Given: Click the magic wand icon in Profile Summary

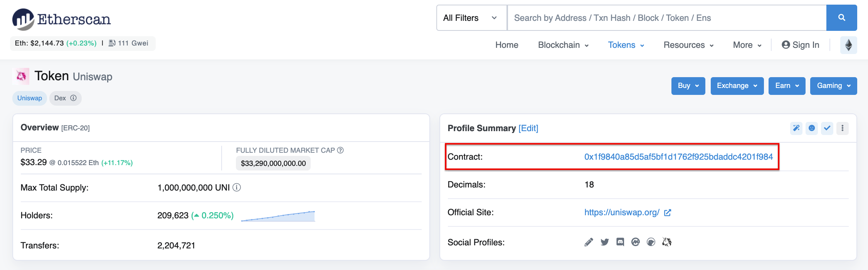Looking at the screenshot, I should (796, 128).
